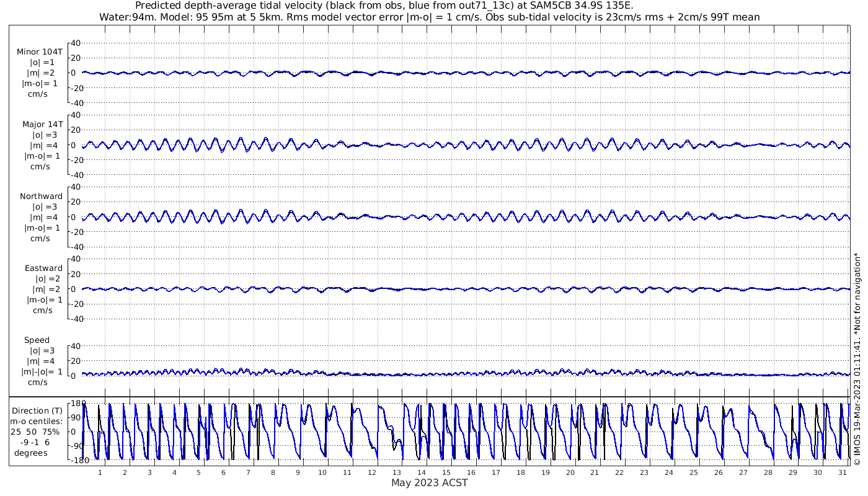
Task: Click "|m| =2" in the Minor 104T panel
Action: pyautogui.click(x=42, y=73)
